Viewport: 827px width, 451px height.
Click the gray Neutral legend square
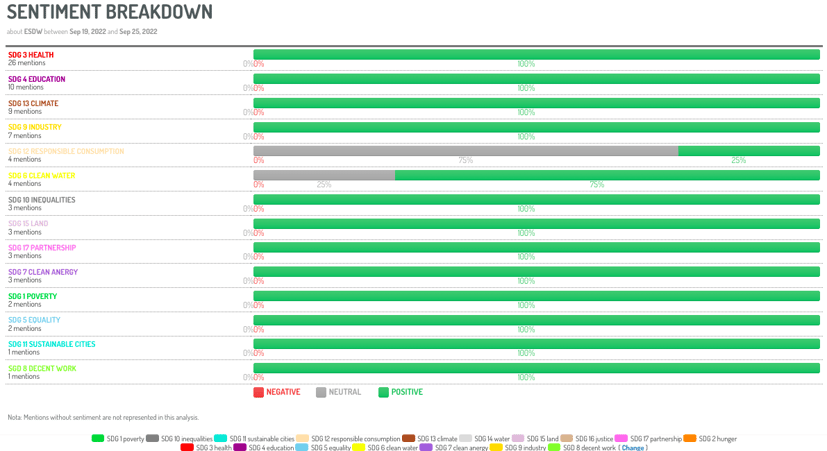pyautogui.click(x=321, y=393)
